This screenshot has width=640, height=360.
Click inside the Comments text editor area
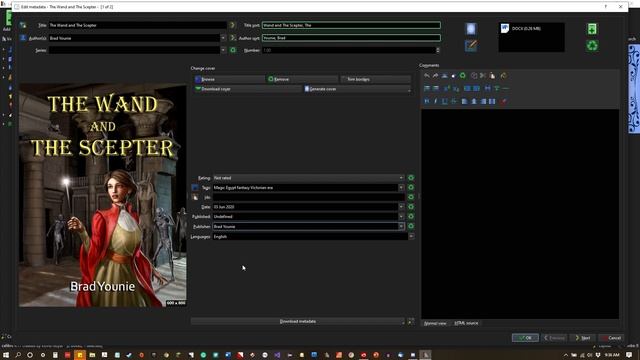520,213
